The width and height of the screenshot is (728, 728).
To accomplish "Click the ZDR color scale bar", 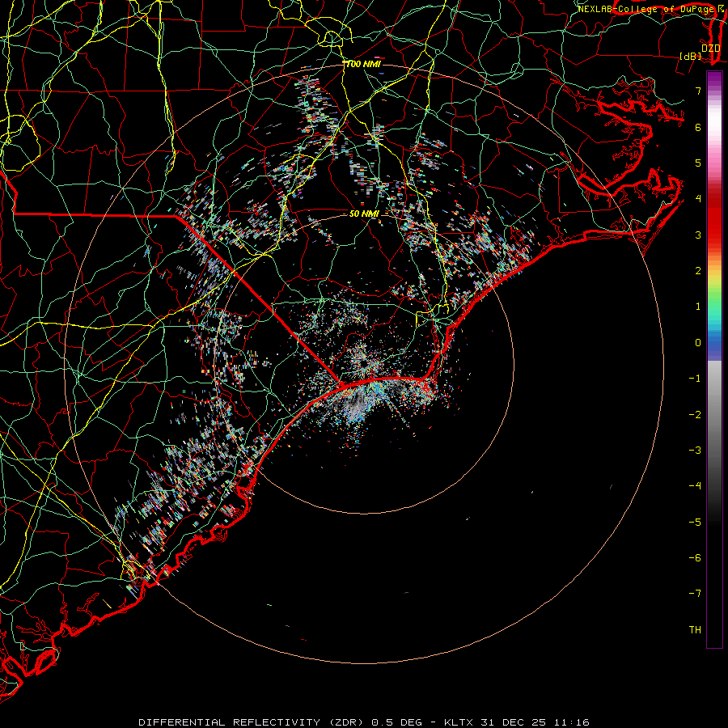I will click(x=714, y=359).
